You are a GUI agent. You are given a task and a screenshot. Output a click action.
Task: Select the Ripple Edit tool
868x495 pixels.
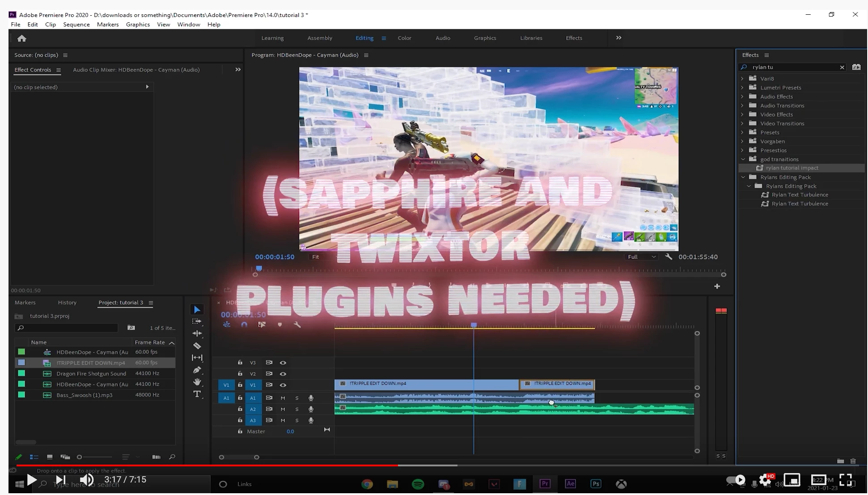click(197, 333)
